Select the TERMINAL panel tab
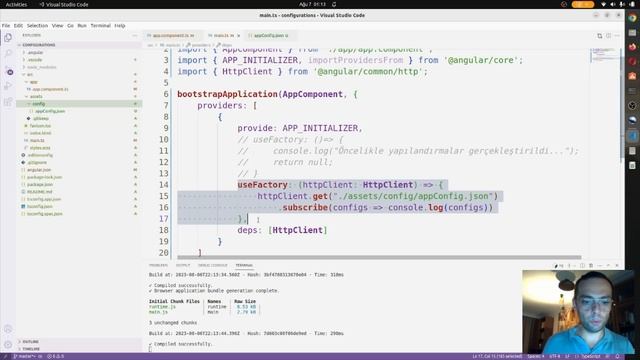 coord(244,266)
